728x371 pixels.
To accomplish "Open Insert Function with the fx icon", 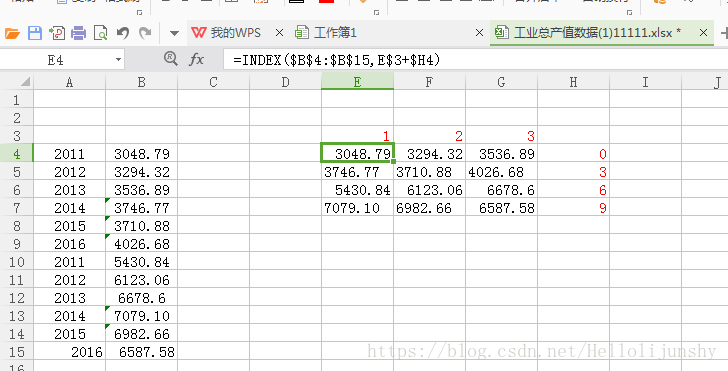I will 196,59.
